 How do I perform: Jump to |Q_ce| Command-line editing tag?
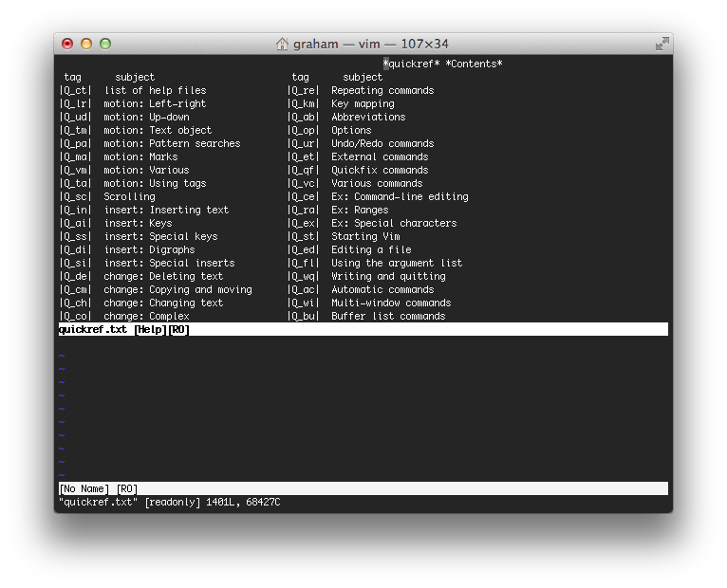coord(303,197)
